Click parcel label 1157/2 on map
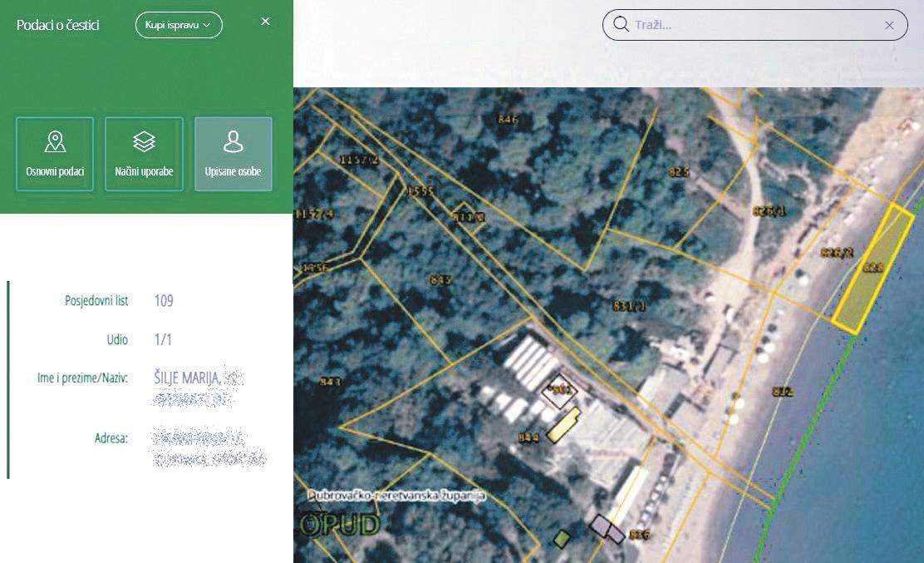 click(x=359, y=160)
